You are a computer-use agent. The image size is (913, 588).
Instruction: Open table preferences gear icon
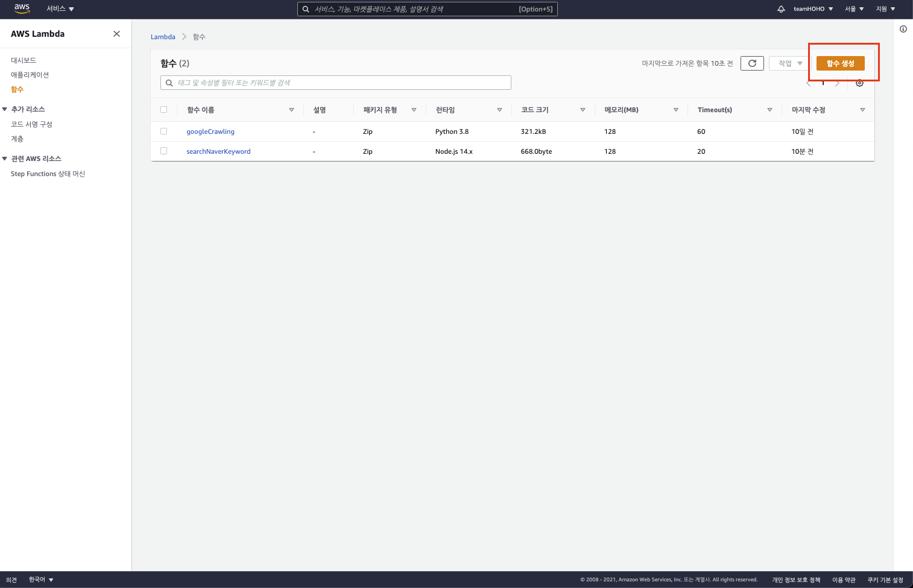[x=859, y=83]
